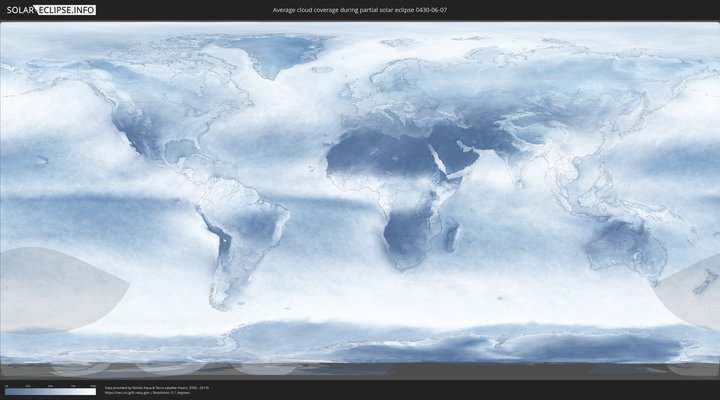
Task: Click on Antarctica along the bottom of the map
Action: (x=400, y=345)
